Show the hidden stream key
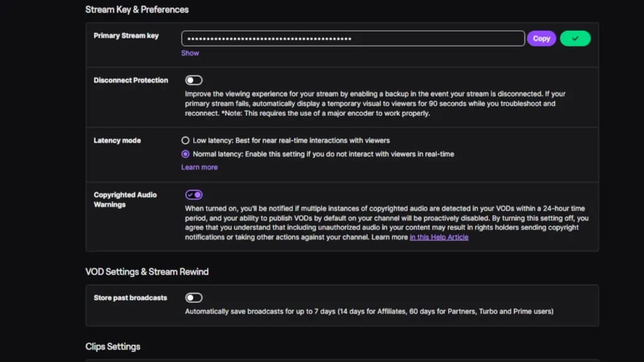This screenshot has width=644, height=362. (189, 53)
